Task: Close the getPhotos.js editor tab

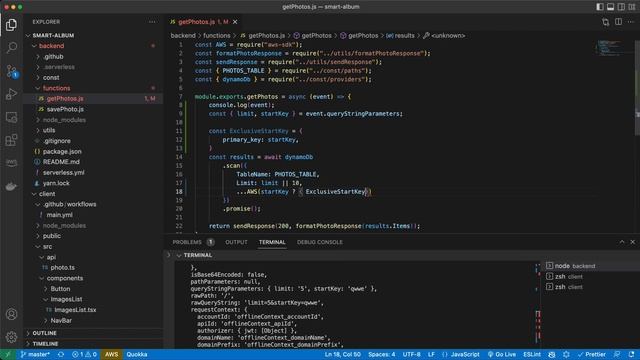Action: tap(235, 22)
